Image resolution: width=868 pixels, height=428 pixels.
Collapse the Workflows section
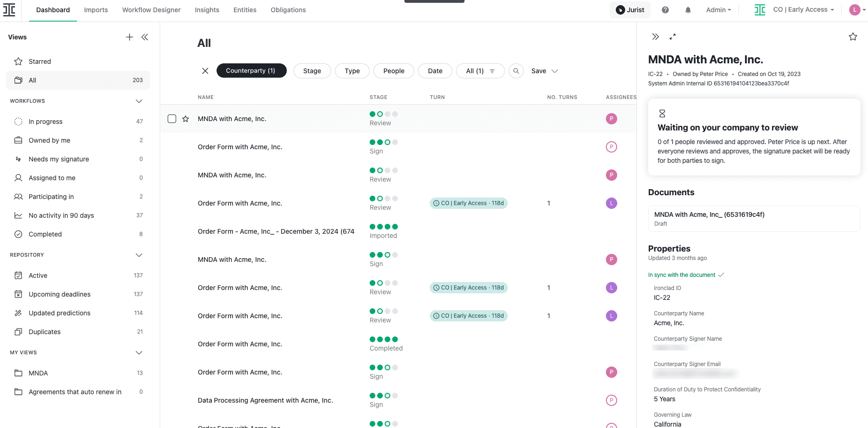tap(139, 101)
